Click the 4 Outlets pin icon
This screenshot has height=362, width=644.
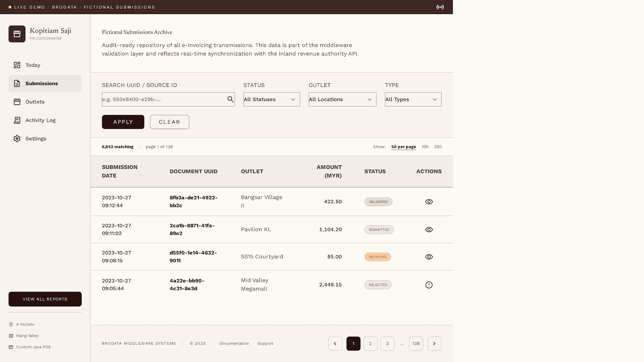[x=11, y=325]
